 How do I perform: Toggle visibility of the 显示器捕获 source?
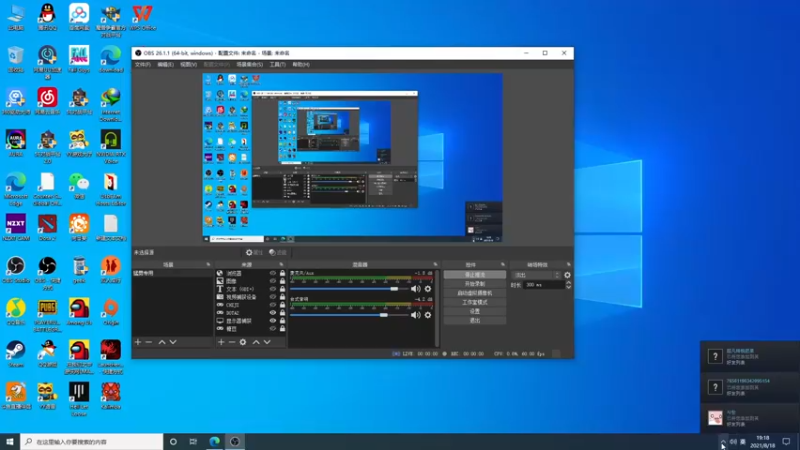point(272,321)
